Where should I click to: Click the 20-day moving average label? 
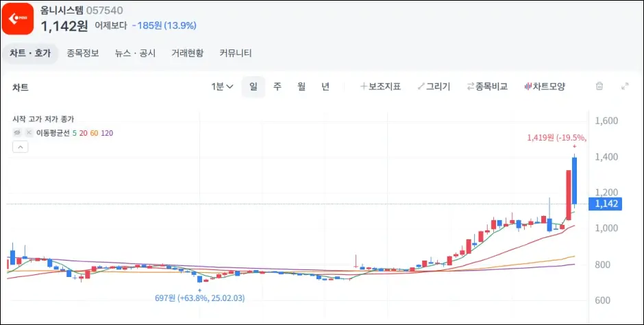coord(84,133)
